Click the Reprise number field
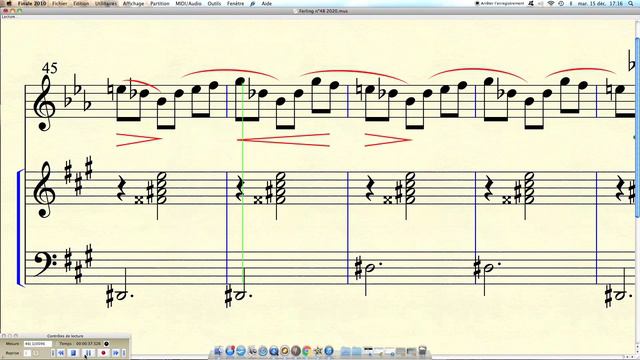This screenshot has width=640, height=360. click(27, 353)
